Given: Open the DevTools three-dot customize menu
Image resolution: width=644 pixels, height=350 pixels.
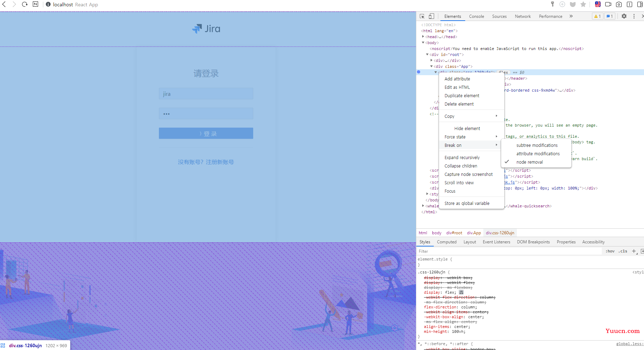Looking at the screenshot, I should (634, 16).
